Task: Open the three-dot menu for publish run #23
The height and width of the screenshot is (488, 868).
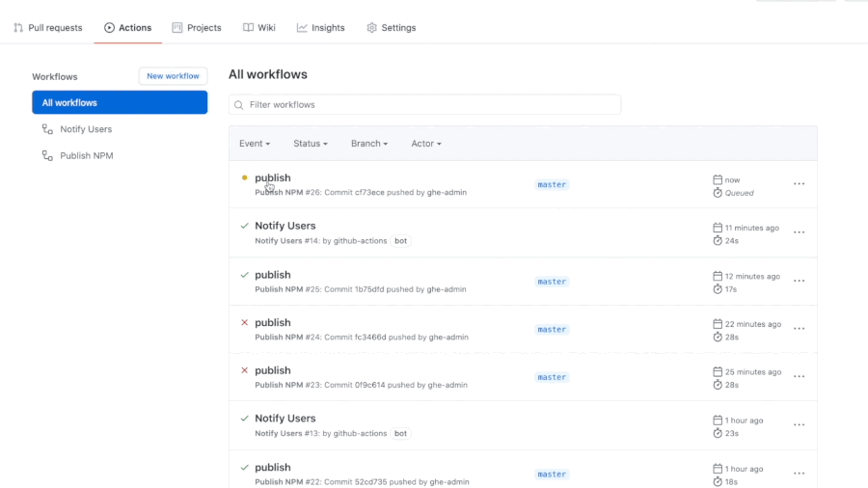Action: point(799,377)
